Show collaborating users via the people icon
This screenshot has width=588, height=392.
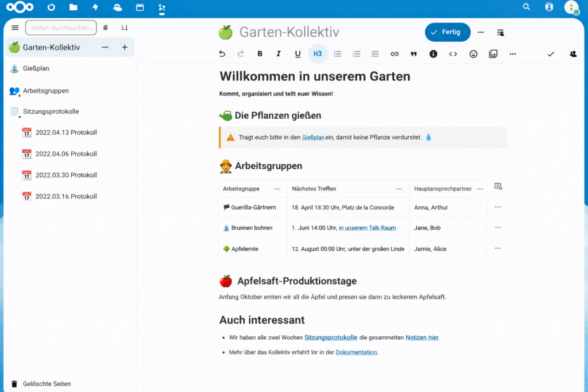pyautogui.click(x=572, y=53)
